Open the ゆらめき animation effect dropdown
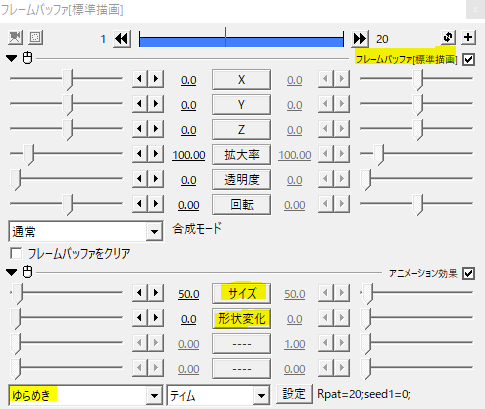Viewport: 485px width, 409px height. pyautogui.click(x=86, y=396)
